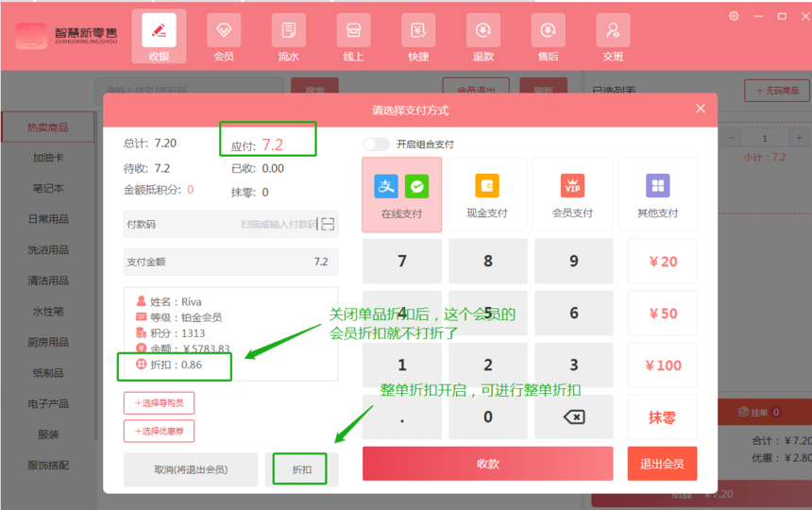
Task: Click +选择导购员 button
Action: 159,403
